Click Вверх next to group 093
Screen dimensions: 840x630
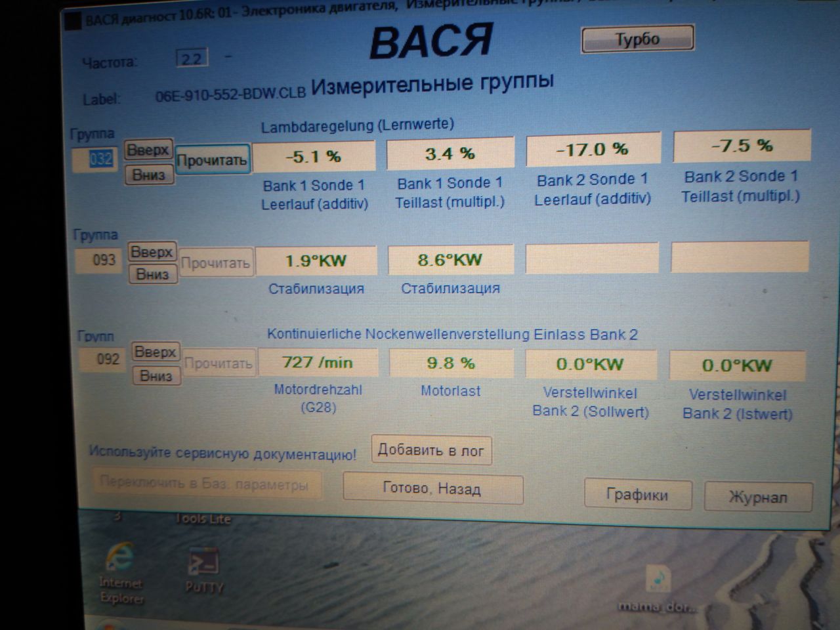pyautogui.click(x=152, y=252)
